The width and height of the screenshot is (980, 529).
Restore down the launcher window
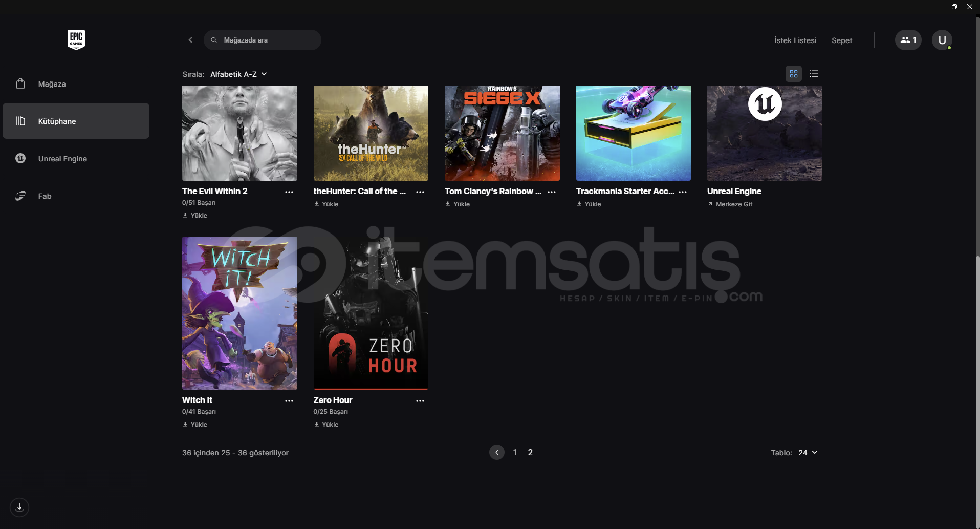[954, 7]
